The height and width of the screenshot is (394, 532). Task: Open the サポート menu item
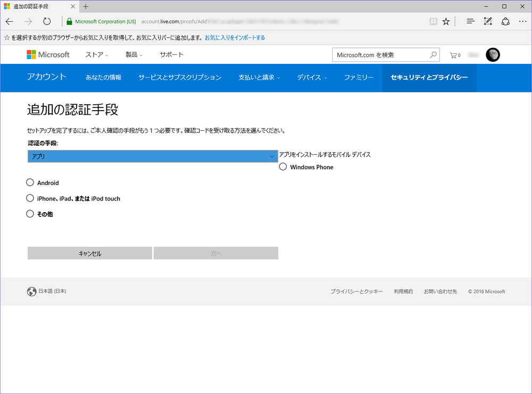point(172,55)
